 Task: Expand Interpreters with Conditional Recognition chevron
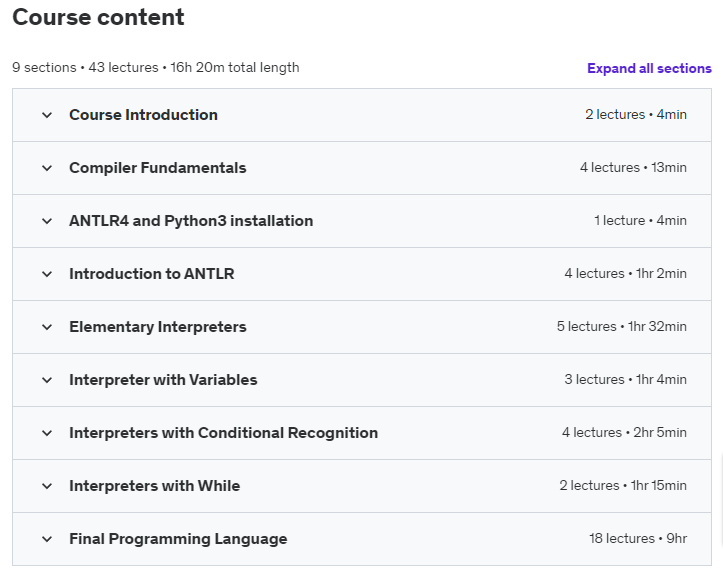pos(47,433)
